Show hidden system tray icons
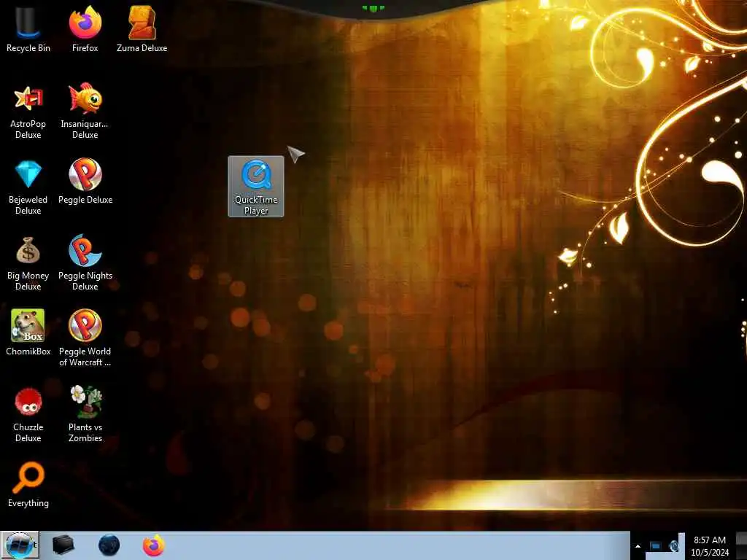The width and height of the screenshot is (747, 560). pos(638,546)
